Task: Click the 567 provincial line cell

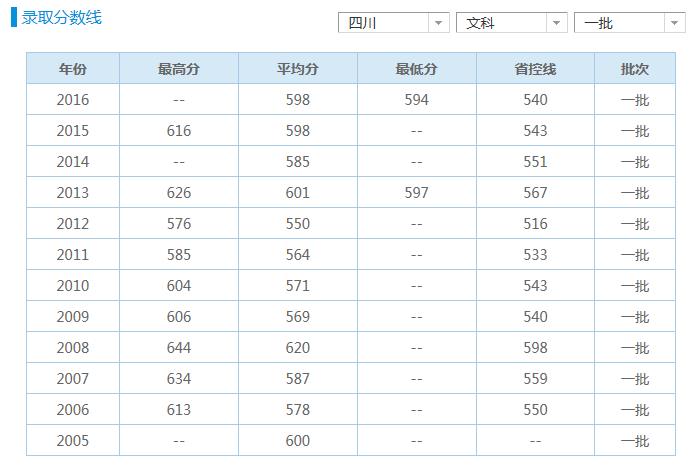Action: click(x=535, y=193)
